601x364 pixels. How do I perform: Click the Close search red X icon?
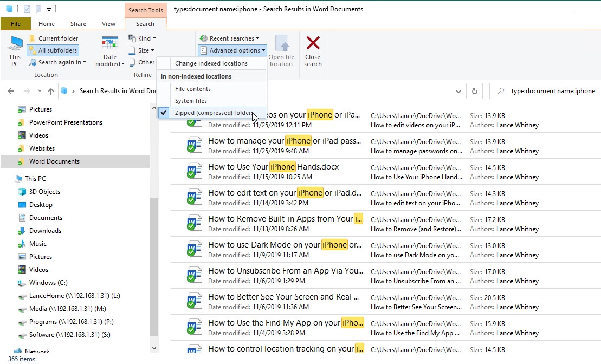(313, 43)
